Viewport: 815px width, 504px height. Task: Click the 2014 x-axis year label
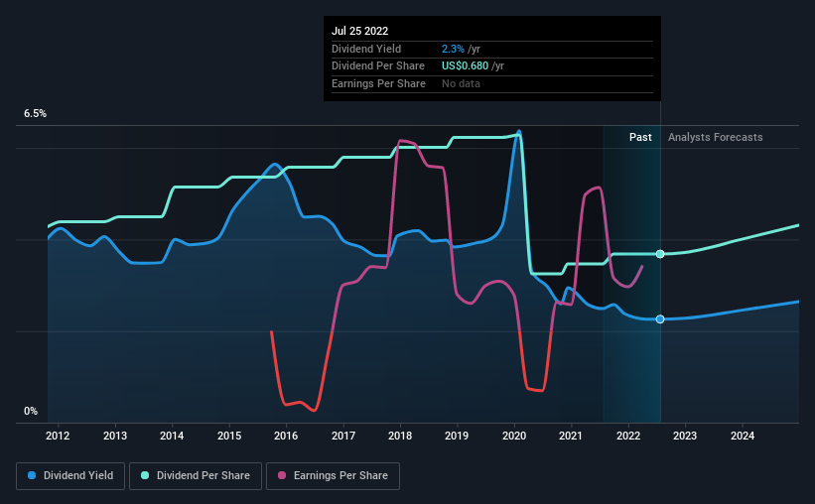172,436
